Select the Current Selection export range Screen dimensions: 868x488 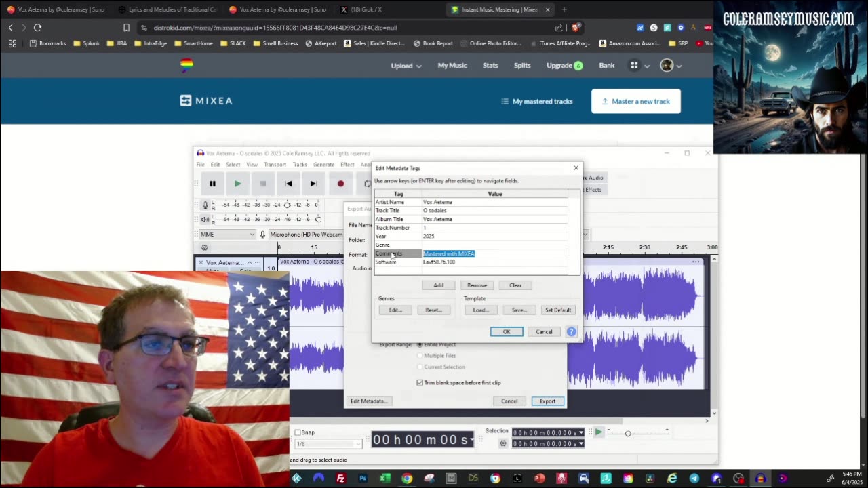(x=420, y=367)
